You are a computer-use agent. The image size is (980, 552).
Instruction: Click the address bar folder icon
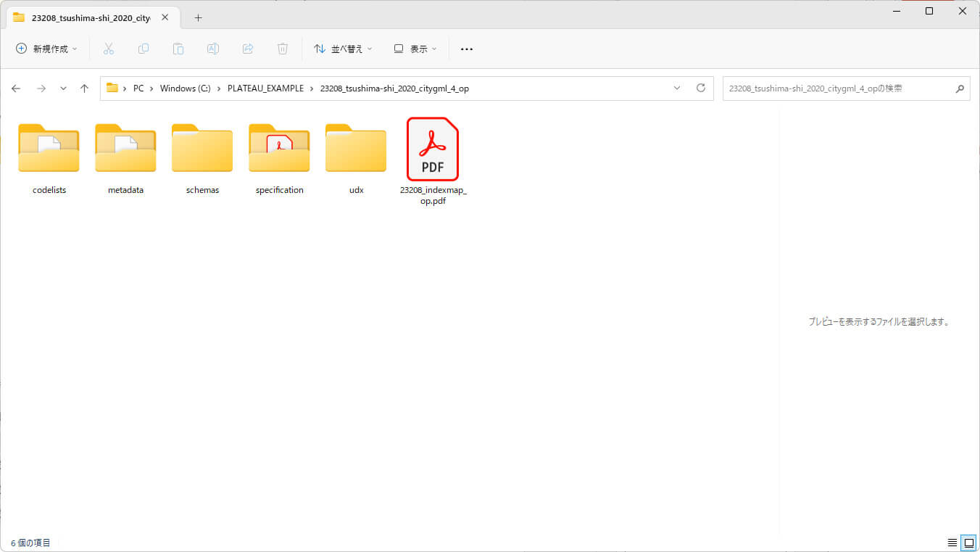(112, 88)
